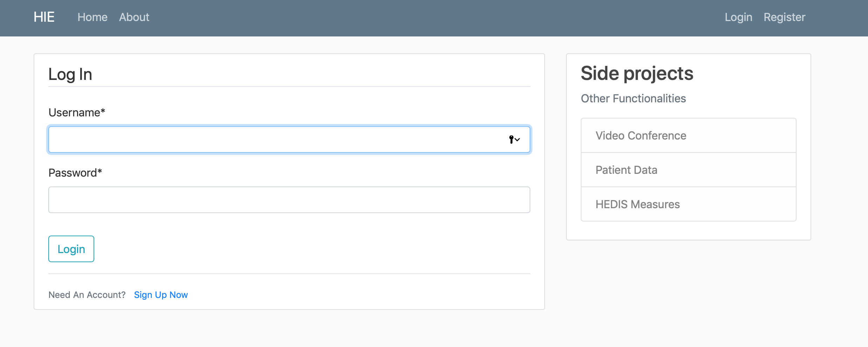
Task: Open Register in the top navigation bar
Action: tap(784, 17)
